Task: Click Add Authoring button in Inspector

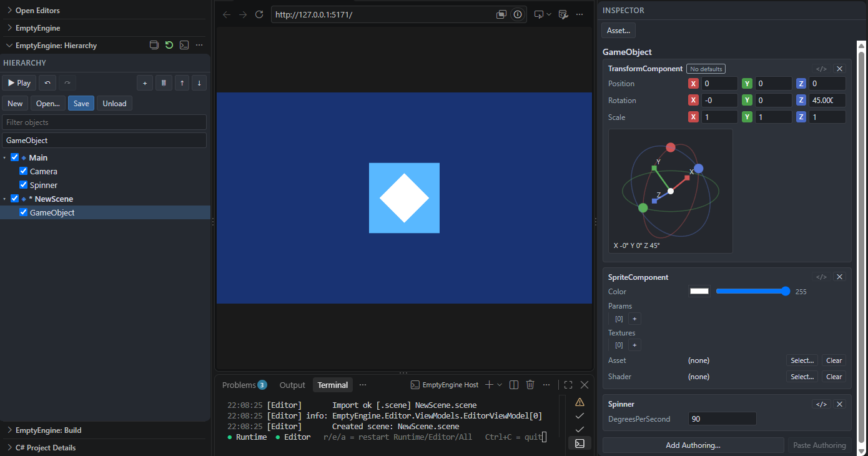Action: 693,445
